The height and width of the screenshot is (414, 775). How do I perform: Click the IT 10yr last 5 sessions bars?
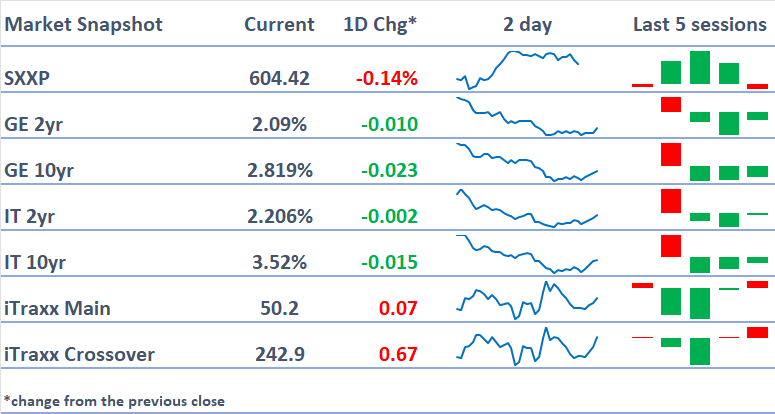[x=699, y=254]
